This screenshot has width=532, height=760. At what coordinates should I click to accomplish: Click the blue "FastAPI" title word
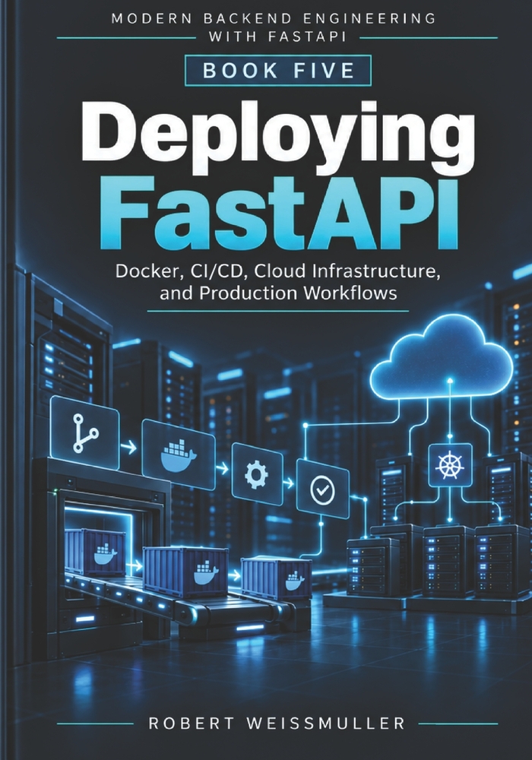(x=279, y=215)
